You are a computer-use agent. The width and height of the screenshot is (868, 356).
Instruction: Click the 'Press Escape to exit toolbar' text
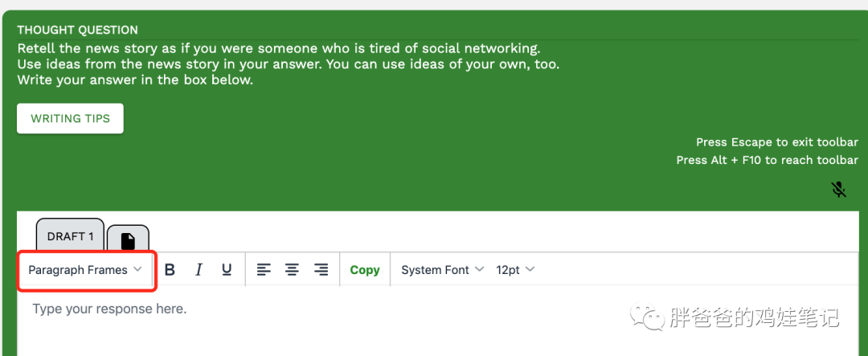click(x=776, y=142)
